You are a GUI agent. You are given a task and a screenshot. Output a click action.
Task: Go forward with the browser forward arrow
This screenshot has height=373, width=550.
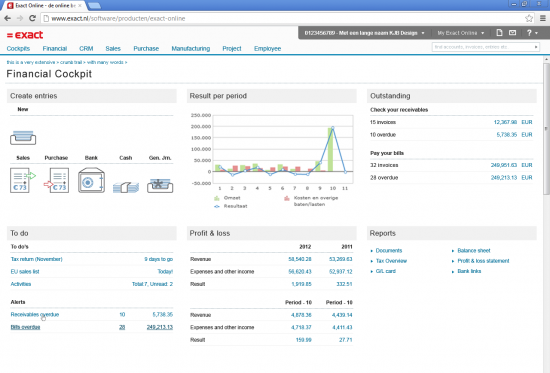coord(20,18)
